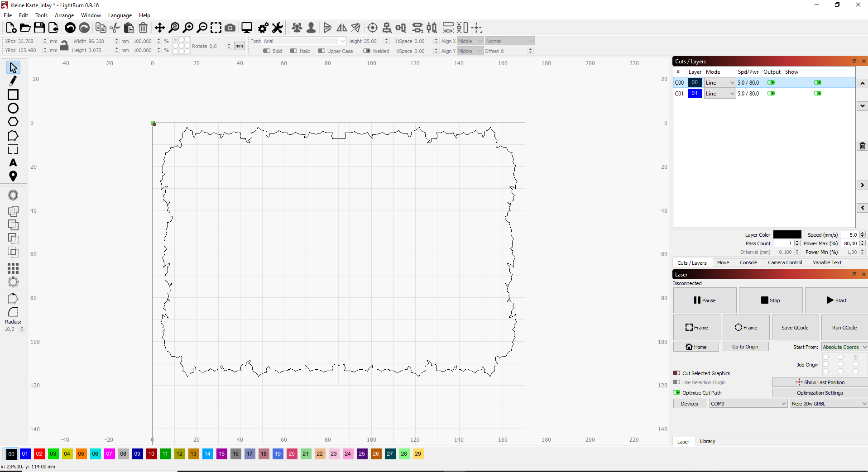Screen dimensions: 868x472
Task: Click the Home button
Action: (696, 347)
